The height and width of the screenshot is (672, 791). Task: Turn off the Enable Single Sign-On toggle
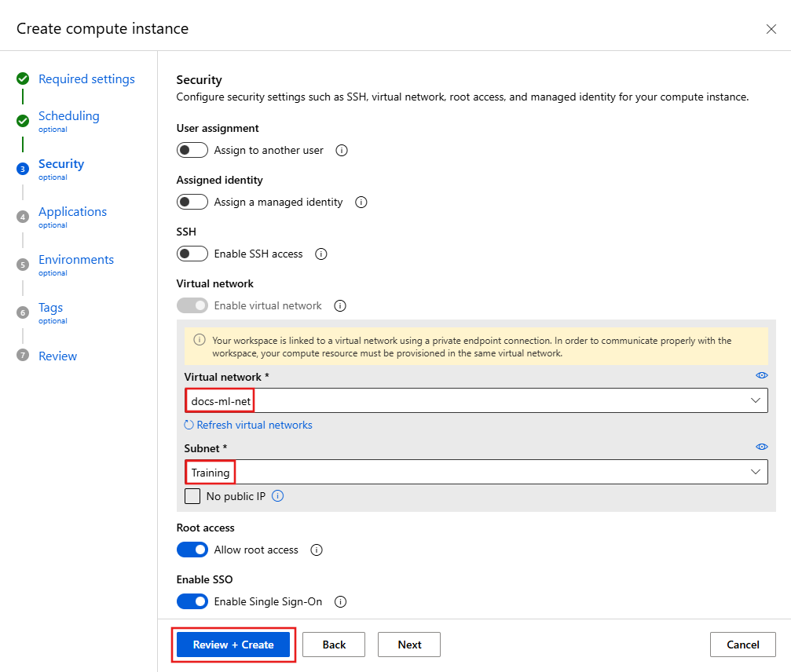click(192, 601)
